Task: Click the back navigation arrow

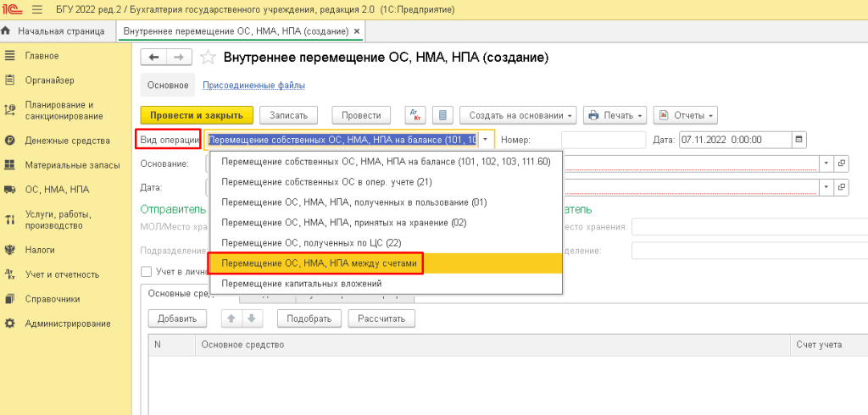Action: 153,58
